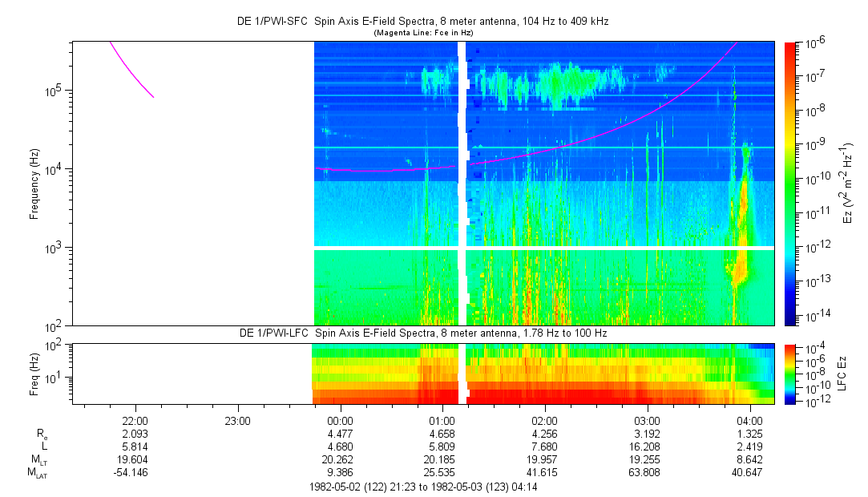Viewport: 868px width, 497px height.
Task: Click the Frequency (Hz) y-axis label
Action: point(34,184)
